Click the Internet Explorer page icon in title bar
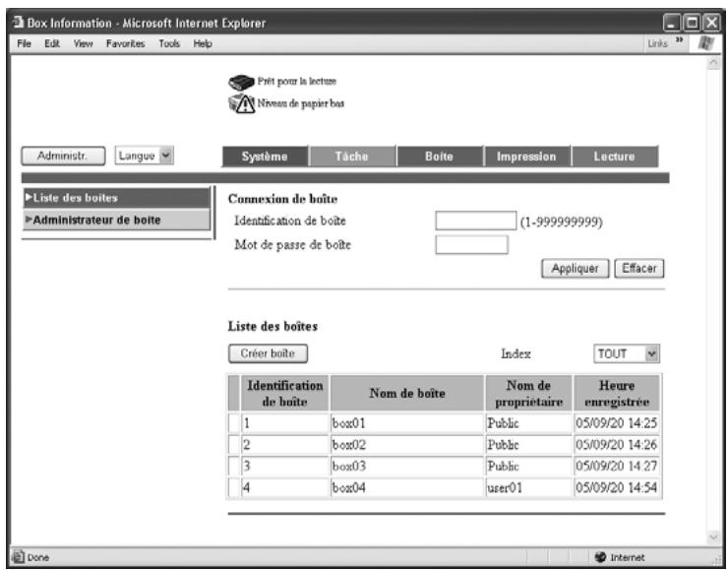Screen dimensions: 728x570 pos(18,23)
